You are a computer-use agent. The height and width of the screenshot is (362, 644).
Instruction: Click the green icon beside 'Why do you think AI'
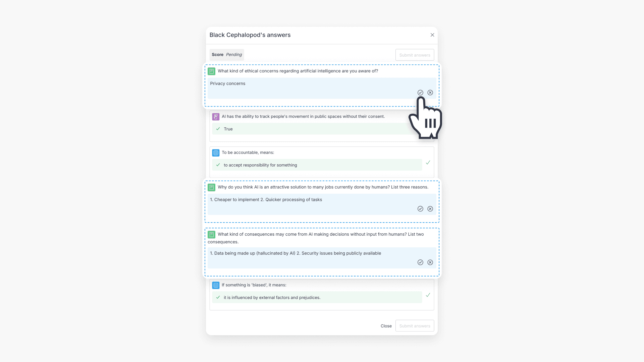(x=211, y=187)
